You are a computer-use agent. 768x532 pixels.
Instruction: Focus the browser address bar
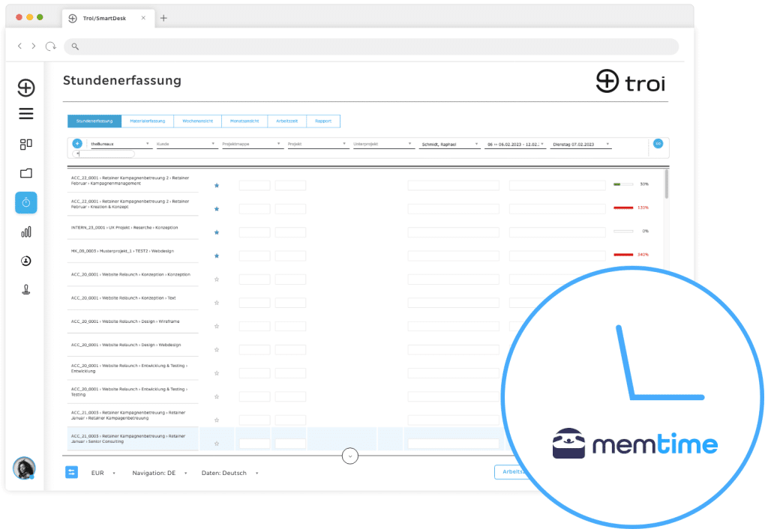pos(371,46)
